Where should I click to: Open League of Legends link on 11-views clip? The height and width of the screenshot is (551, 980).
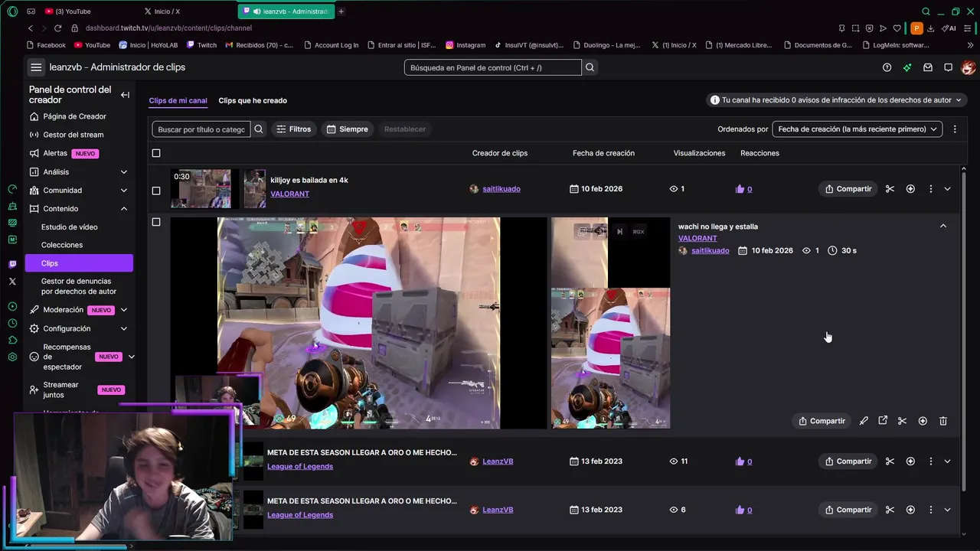pyautogui.click(x=300, y=466)
